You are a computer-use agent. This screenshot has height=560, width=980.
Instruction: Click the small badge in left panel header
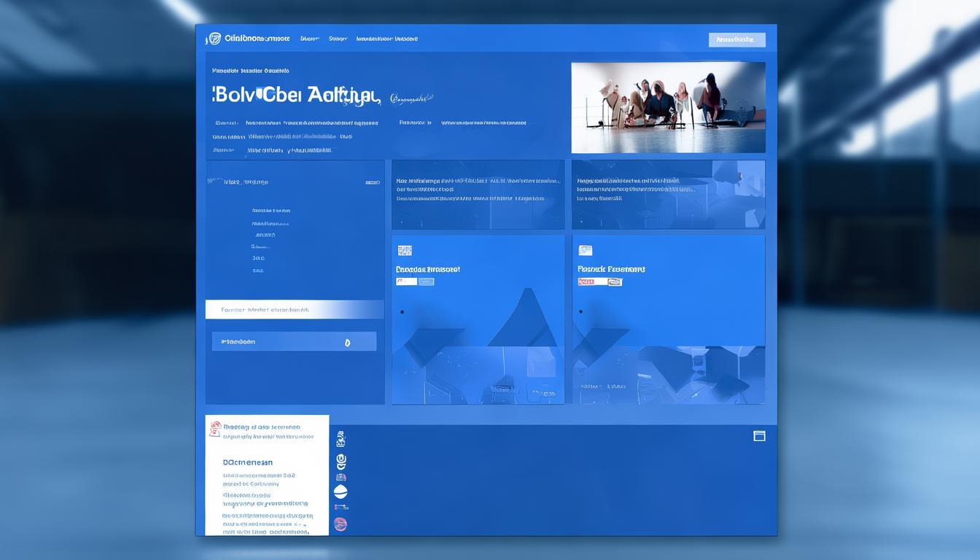tap(372, 182)
